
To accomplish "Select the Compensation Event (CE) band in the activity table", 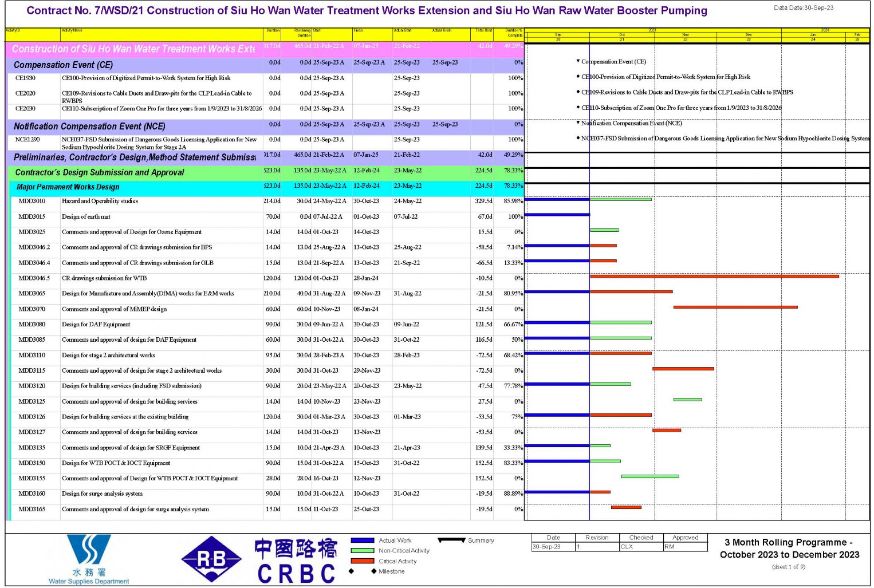I will [265, 65].
